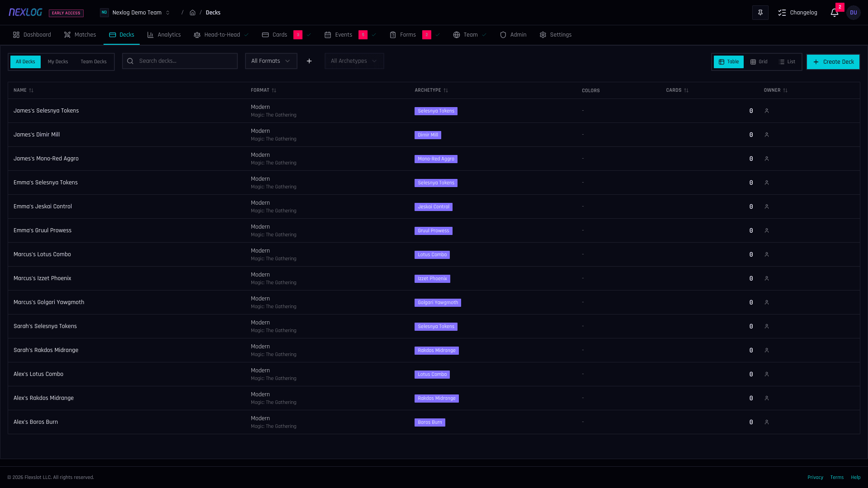Click owner icon for James's Selesnya Tokens

[767, 111]
